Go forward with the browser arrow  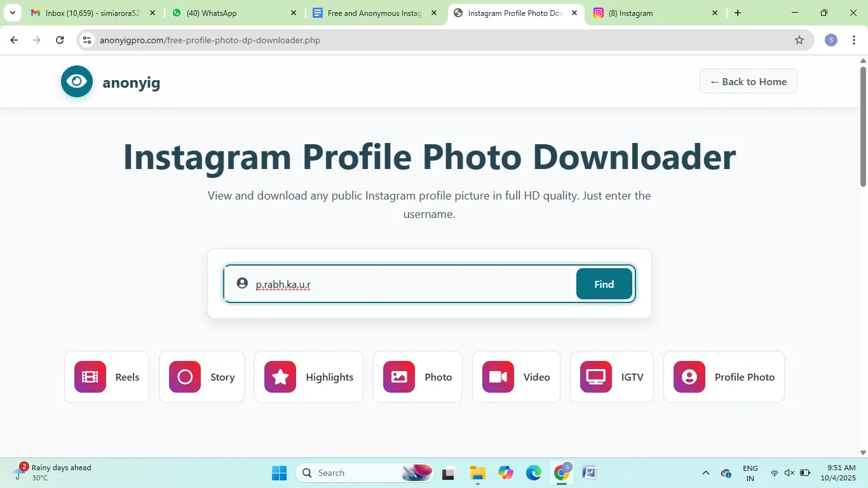coord(37,40)
